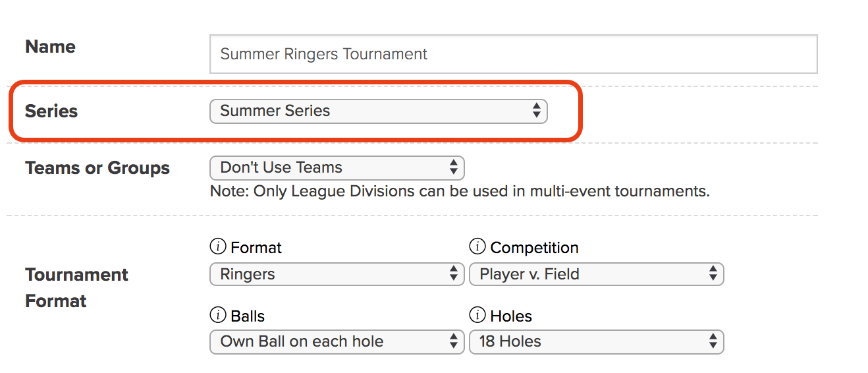868x373 pixels.
Task: Open the 18 Holes dropdown
Action: (x=597, y=341)
